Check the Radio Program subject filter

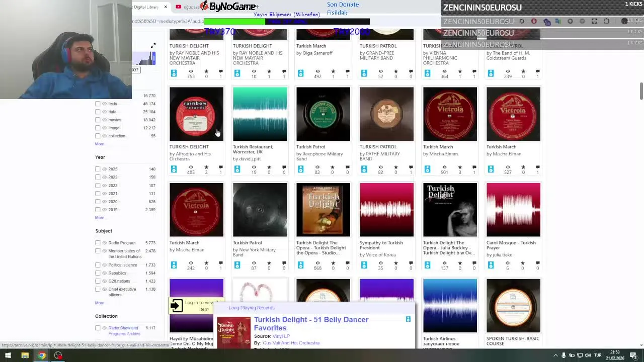tap(98, 243)
